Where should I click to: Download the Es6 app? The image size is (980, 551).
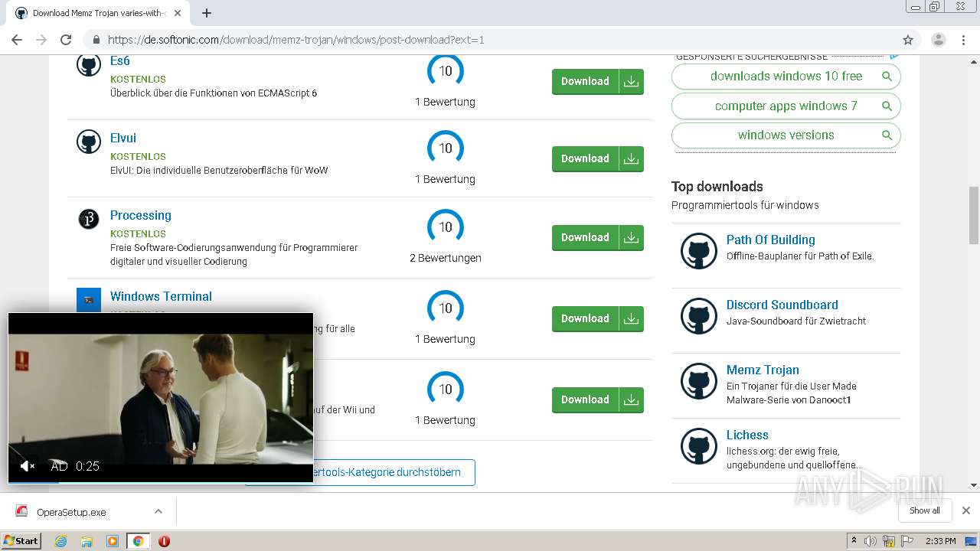point(597,82)
